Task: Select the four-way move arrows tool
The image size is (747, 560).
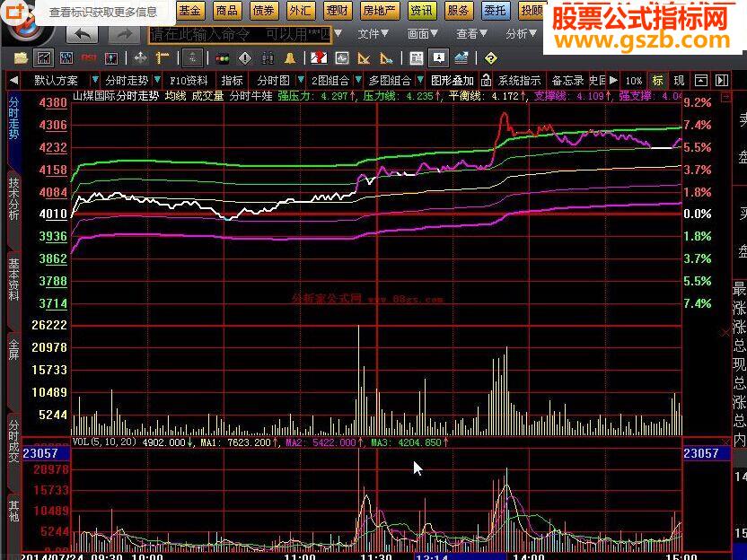Action: tap(141, 58)
